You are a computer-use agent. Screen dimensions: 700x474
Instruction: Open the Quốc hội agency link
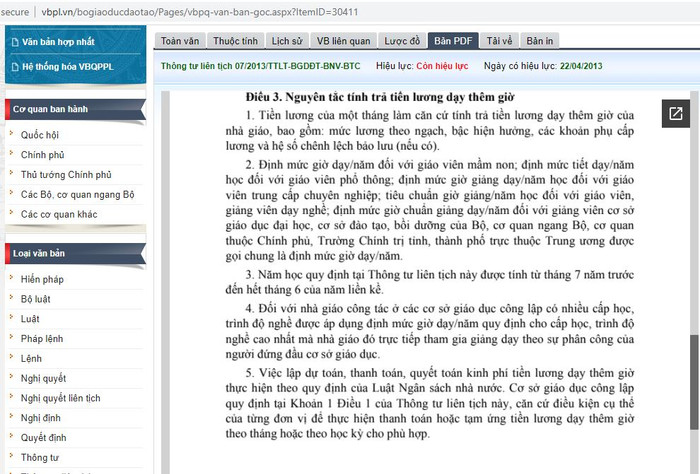pyautogui.click(x=40, y=134)
